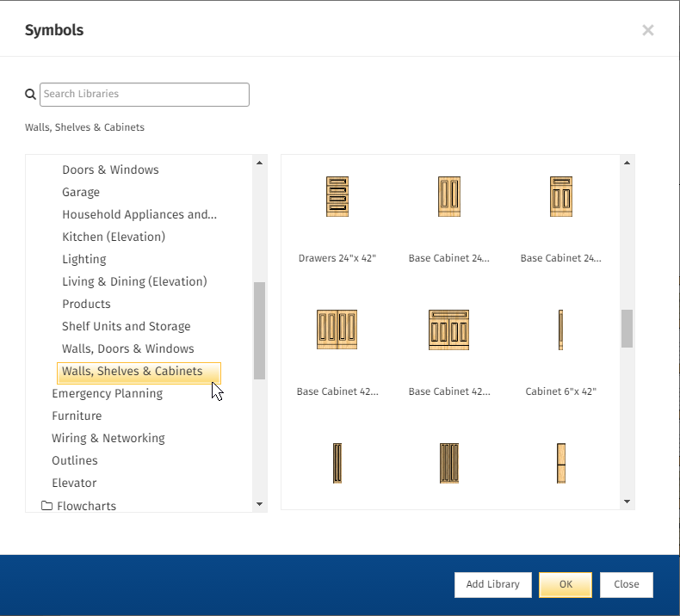This screenshot has height=616, width=680.
Task: Click the Flowcharts folder icon
Action: [46, 506]
